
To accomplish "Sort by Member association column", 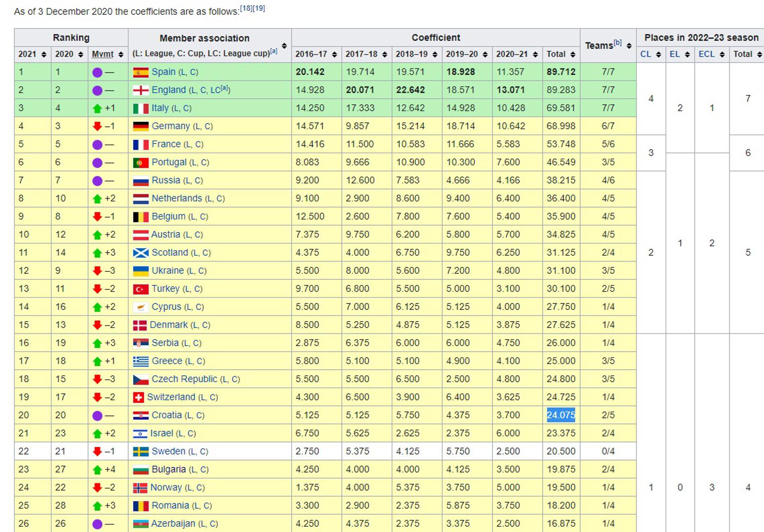I will pos(284,46).
